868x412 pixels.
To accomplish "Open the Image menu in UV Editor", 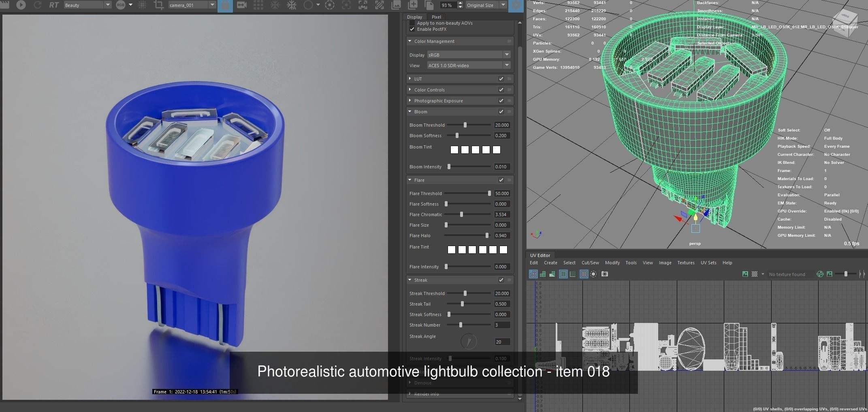I will (x=665, y=263).
